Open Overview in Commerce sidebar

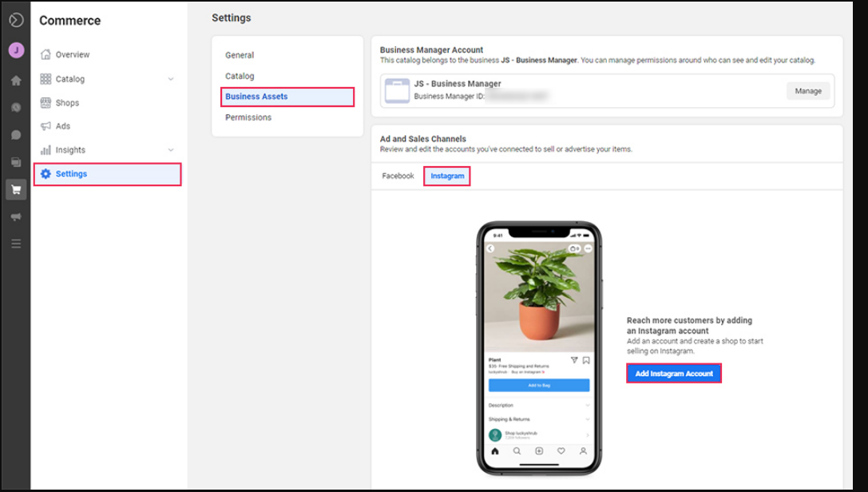(73, 55)
